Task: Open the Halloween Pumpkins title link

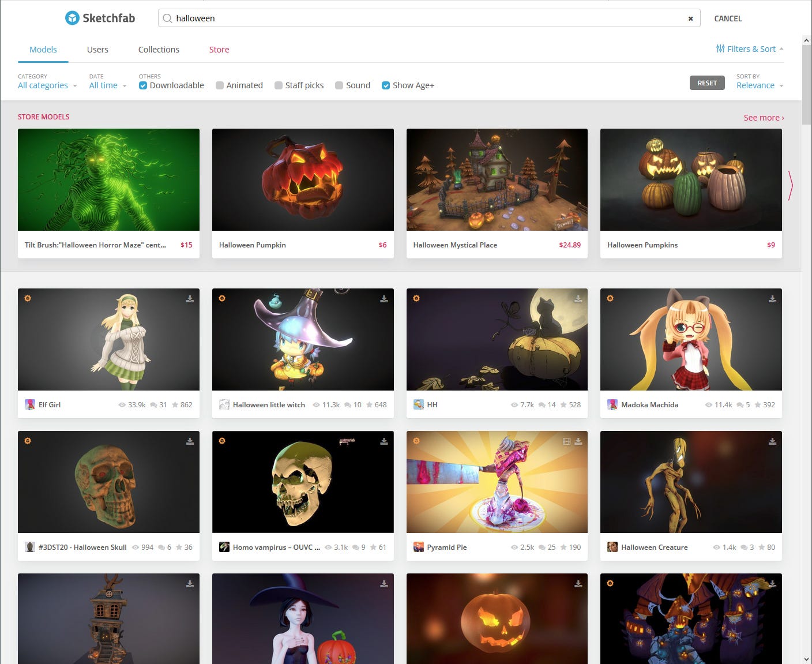Action: pyautogui.click(x=642, y=245)
